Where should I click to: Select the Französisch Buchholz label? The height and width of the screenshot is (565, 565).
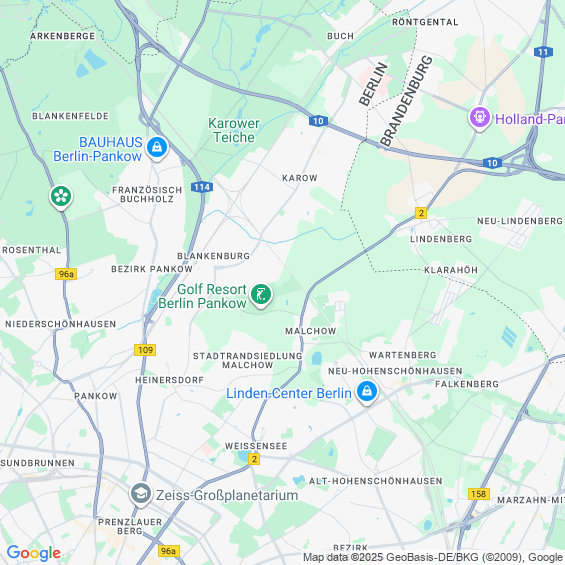point(147,194)
